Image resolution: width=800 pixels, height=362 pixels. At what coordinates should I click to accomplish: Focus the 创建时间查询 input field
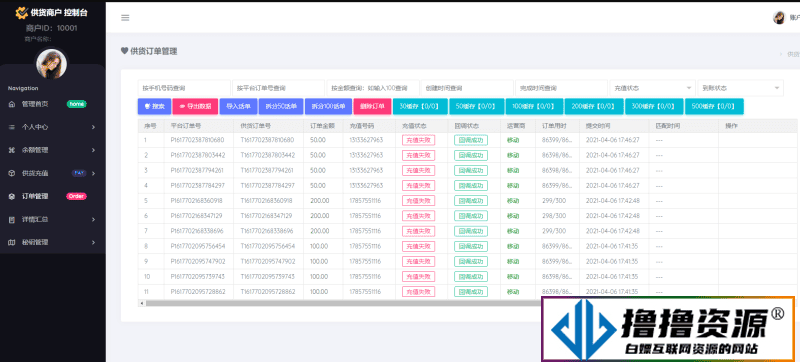[467, 88]
